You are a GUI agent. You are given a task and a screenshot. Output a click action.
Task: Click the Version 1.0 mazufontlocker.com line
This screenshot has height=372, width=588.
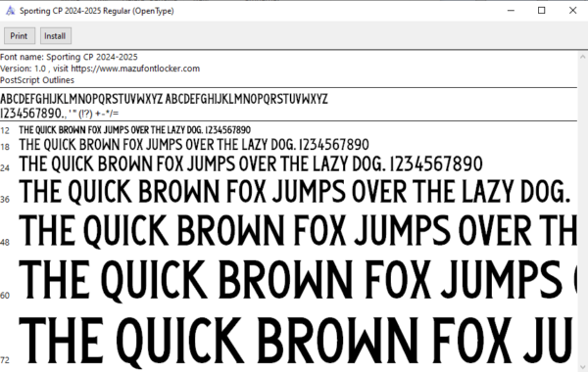click(x=100, y=69)
